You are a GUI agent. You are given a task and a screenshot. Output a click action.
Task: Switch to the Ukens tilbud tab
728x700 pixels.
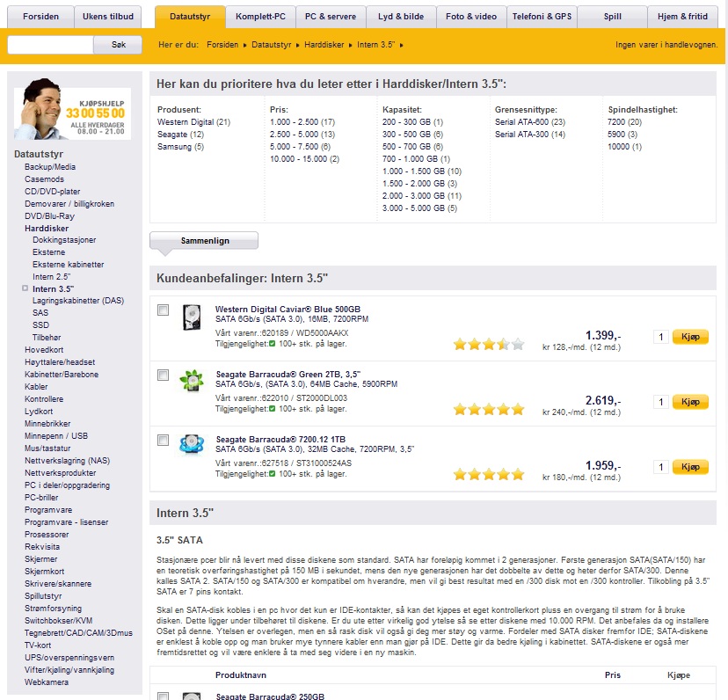[108, 17]
